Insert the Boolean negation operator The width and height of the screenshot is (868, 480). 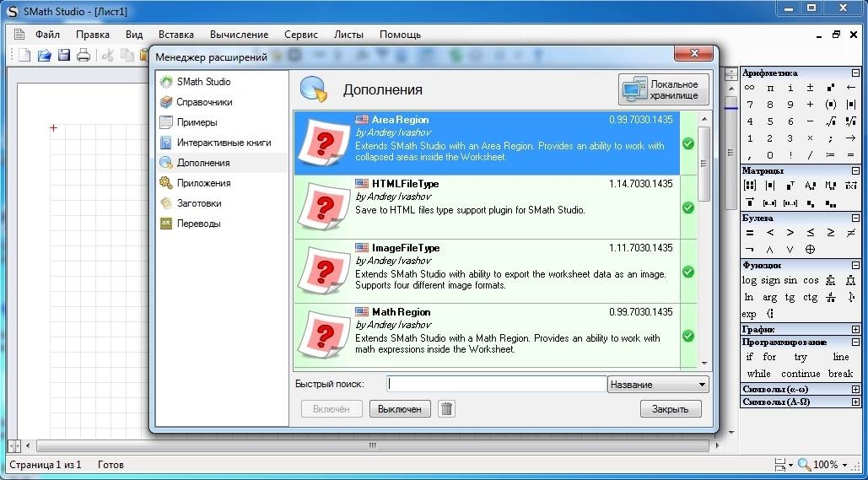(750, 250)
